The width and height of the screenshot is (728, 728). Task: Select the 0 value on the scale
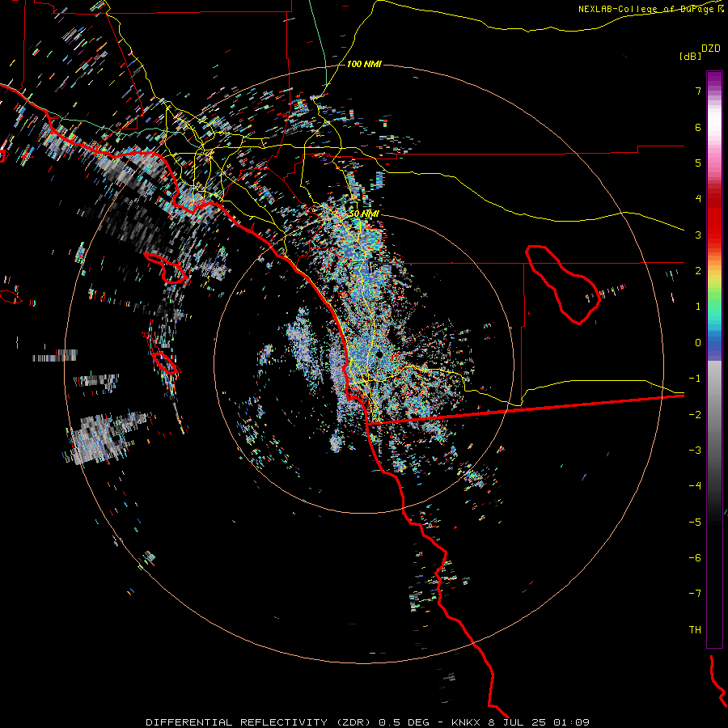click(698, 343)
